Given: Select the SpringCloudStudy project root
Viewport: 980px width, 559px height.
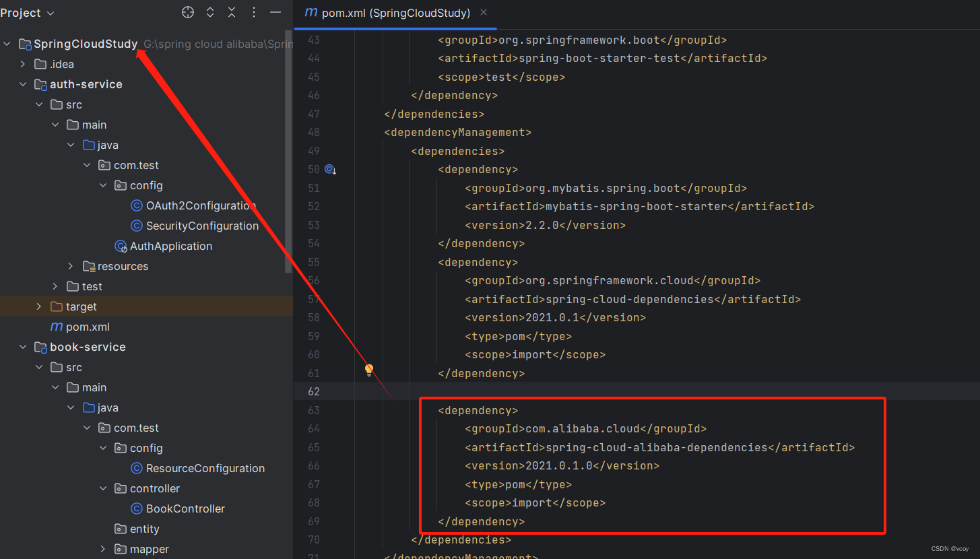Looking at the screenshot, I should coord(86,44).
